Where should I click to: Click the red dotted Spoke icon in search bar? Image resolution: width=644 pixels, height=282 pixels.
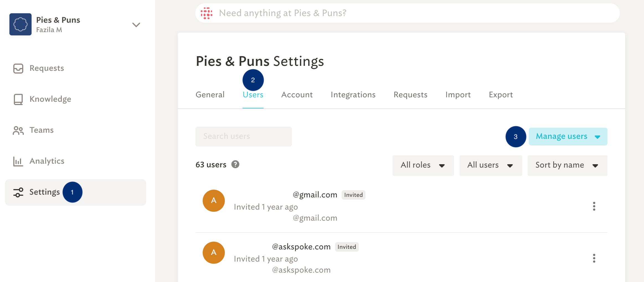207,13
